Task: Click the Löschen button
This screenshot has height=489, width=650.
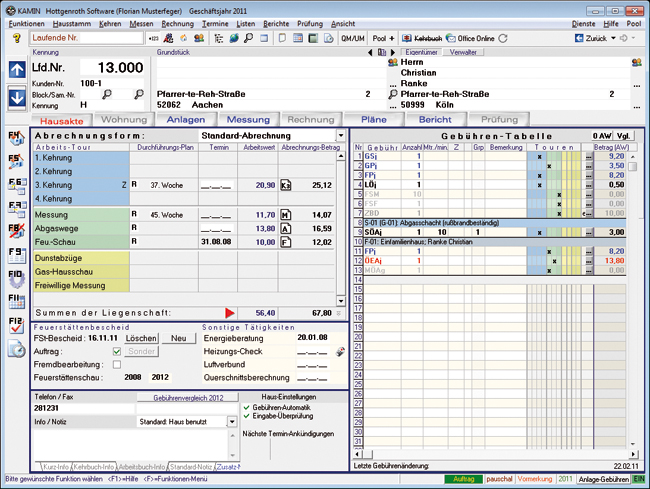Action: (x=141, y=338)
